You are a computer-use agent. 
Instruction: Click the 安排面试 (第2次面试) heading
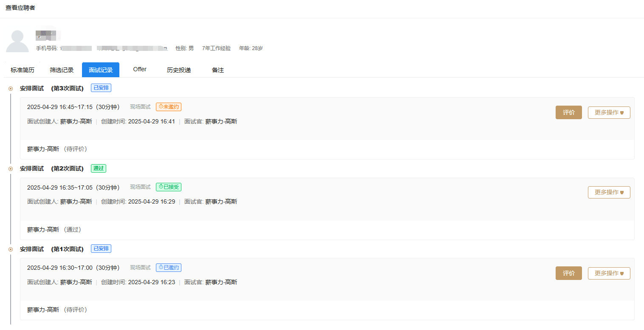(x=52, y=168)
